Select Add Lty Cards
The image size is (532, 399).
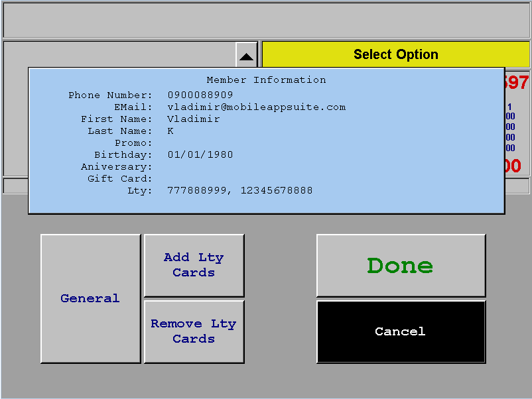tap(194, 265)
